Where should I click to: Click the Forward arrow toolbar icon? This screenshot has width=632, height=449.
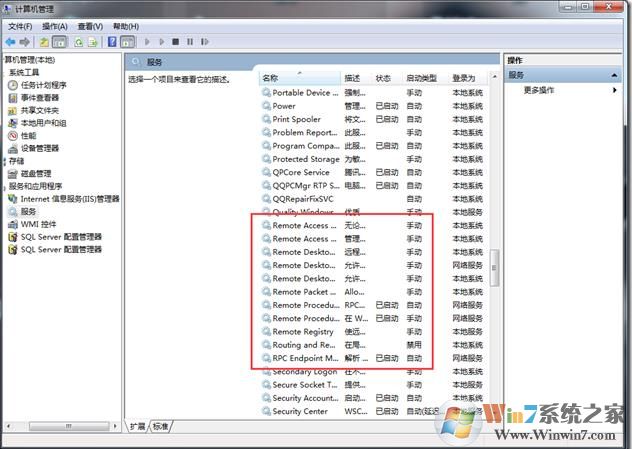pyautogui.click(x=25, y=42)
